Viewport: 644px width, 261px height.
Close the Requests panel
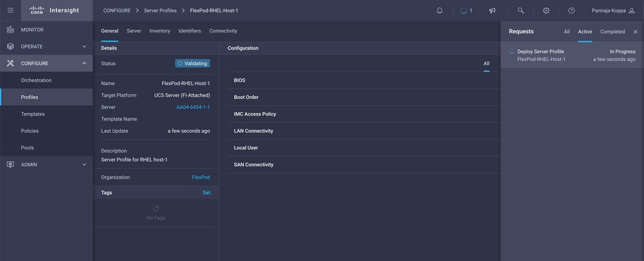click(636, 32)
